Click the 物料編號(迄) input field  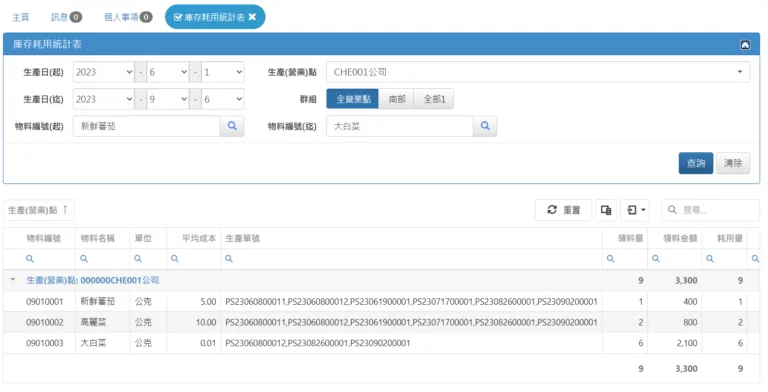[x=400, y=126]
